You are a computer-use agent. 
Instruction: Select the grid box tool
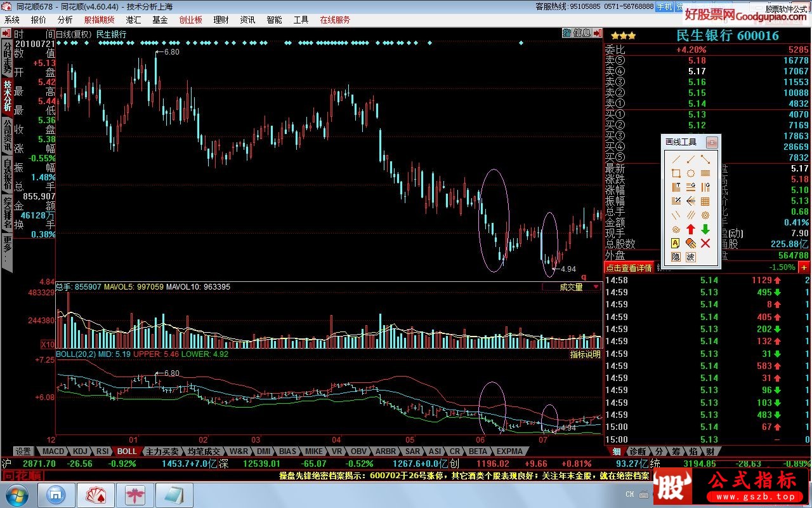[x=705, y=201]
